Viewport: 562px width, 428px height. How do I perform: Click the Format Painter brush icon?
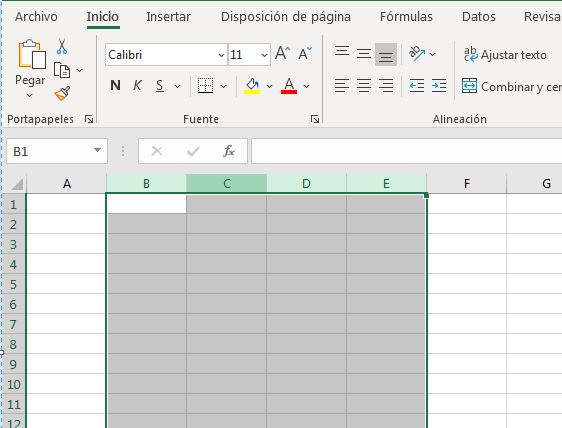point(62,94)
